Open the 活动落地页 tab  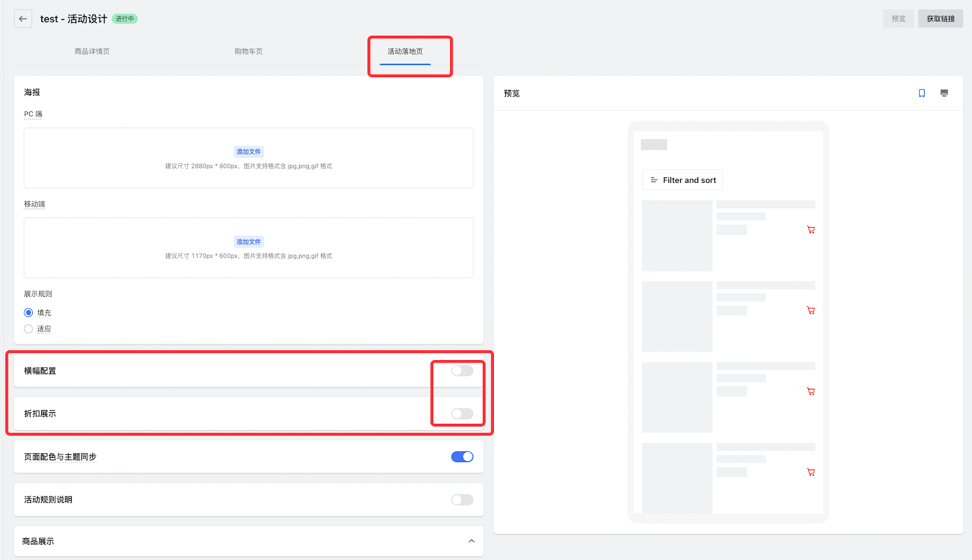point(405,52)
